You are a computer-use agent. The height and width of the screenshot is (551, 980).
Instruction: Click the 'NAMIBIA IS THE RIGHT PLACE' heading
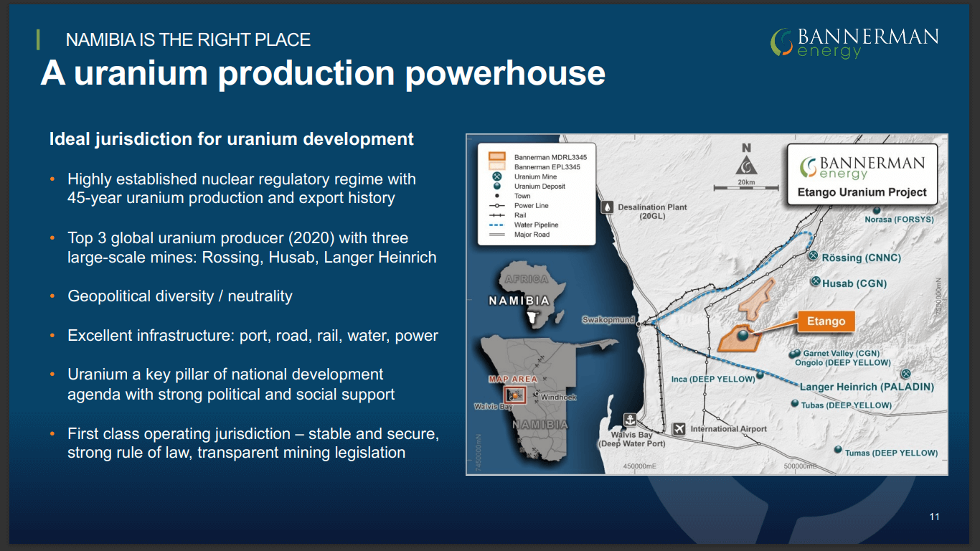(188, 40)
